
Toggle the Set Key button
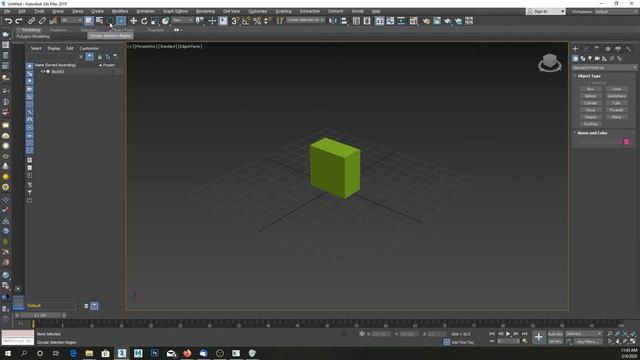(555, 341)
